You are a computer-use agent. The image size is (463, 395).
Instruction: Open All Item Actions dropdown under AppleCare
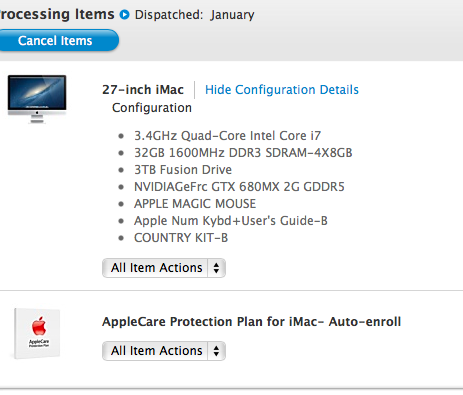tap(164, 351)
